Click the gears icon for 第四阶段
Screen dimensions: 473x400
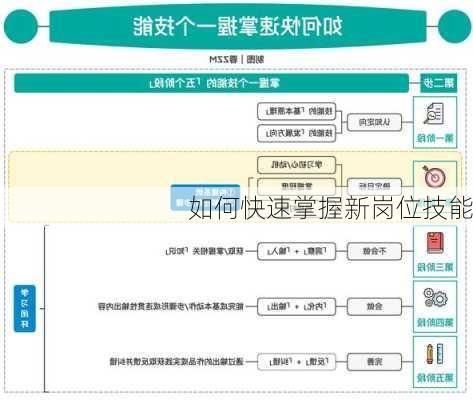[435, 298]
